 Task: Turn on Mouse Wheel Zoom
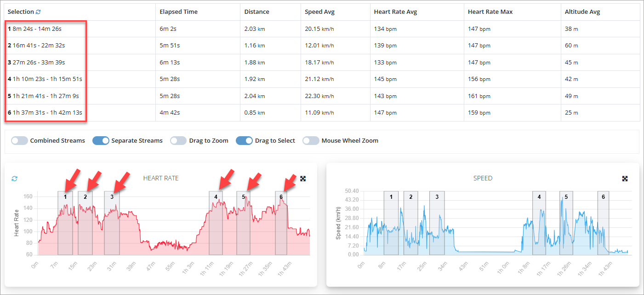[x=311, y=141]
